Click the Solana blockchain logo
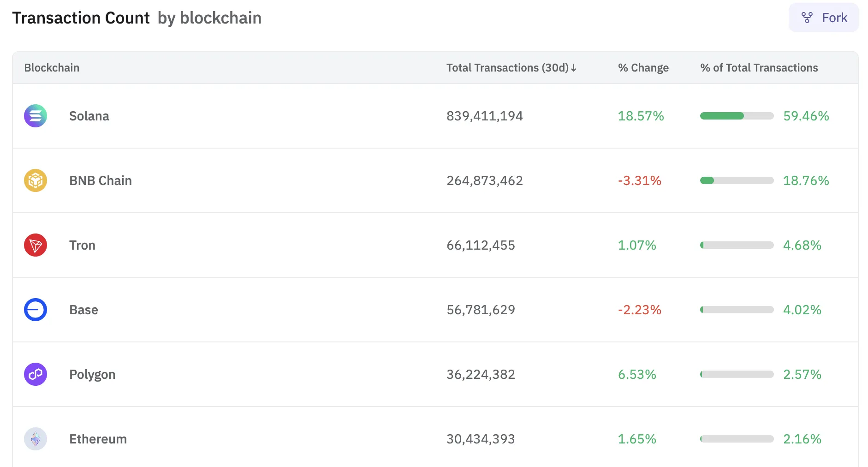This screenshot has width=868, height=467. click(x=35, y=116)
